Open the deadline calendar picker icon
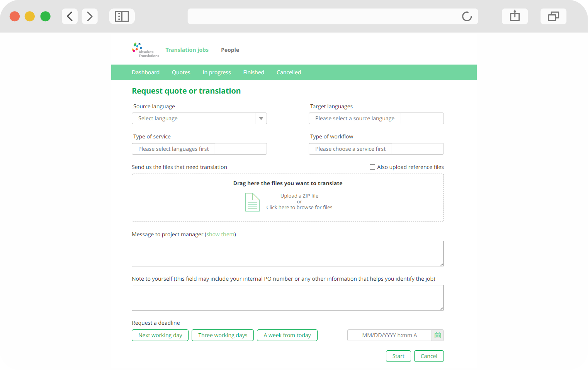 [438, 335]
